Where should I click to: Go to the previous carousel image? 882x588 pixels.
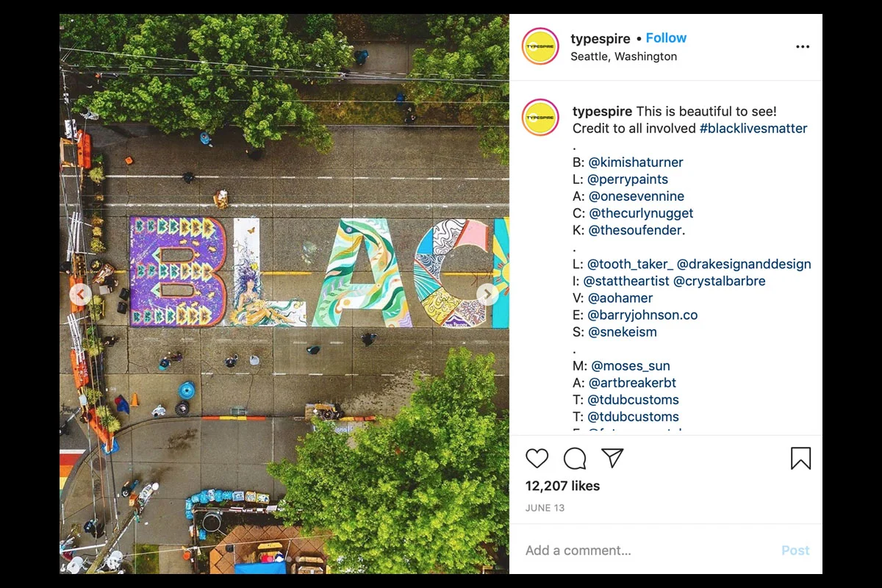point(81,295)
